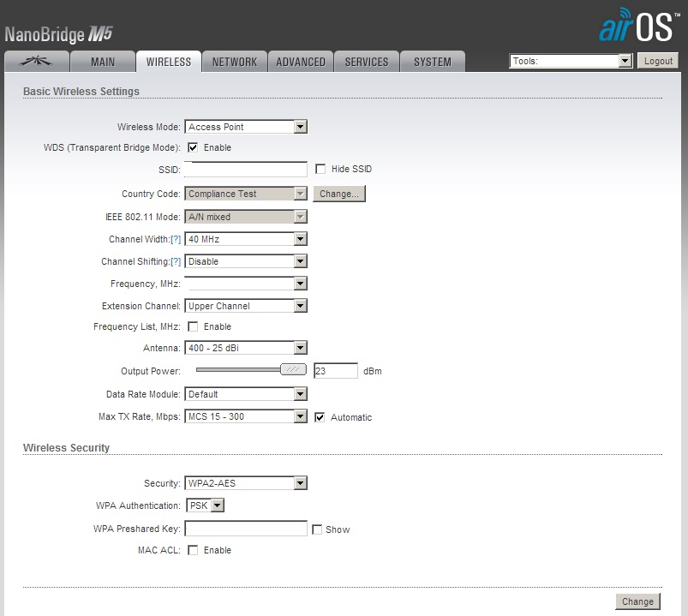Click the Output Power dBm field
Screen dimensions: 688x616
[336, 371]
